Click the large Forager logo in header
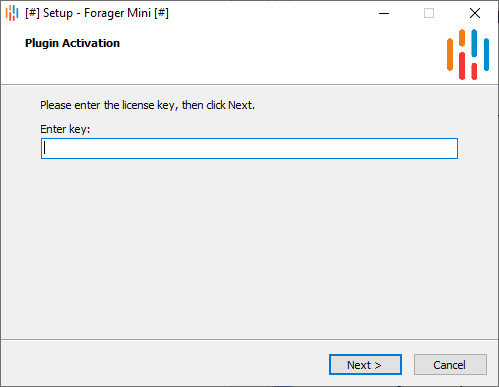The width and height of the screenshot is (499, 387). click(468, 54)
